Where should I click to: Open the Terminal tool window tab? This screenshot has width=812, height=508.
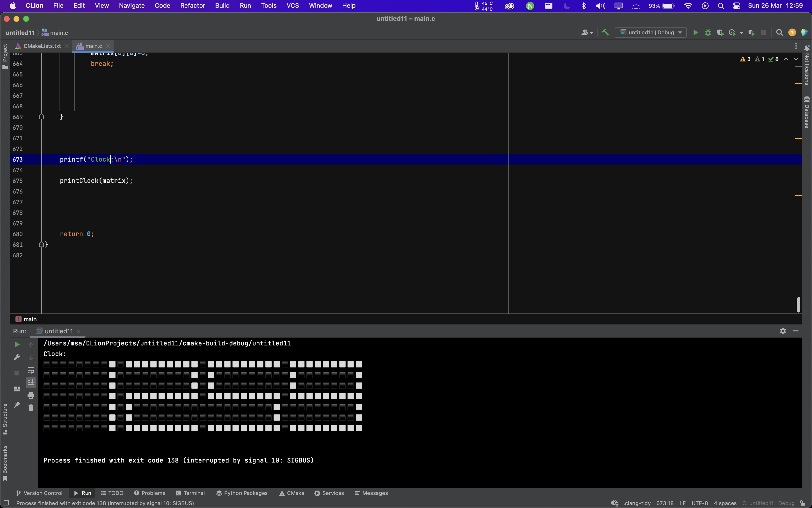pyautogui.click(x=190, y=493)
